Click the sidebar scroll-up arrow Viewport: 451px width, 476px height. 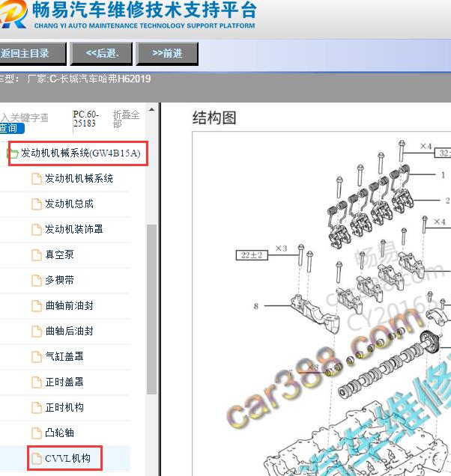click(151, 109)
